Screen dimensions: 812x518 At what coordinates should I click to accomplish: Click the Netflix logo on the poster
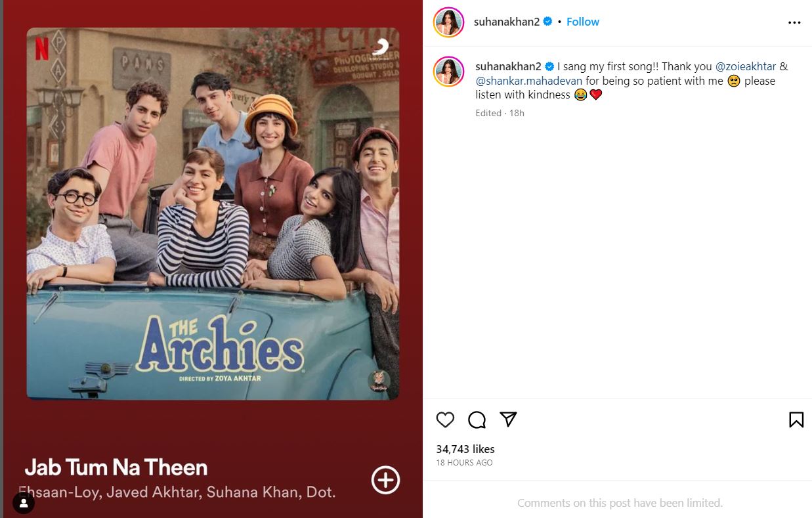42,49
